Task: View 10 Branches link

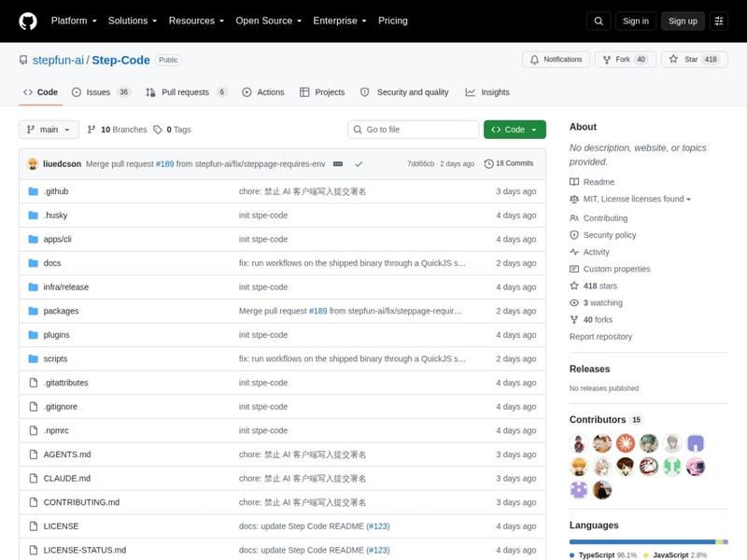Action: (118, 130)
